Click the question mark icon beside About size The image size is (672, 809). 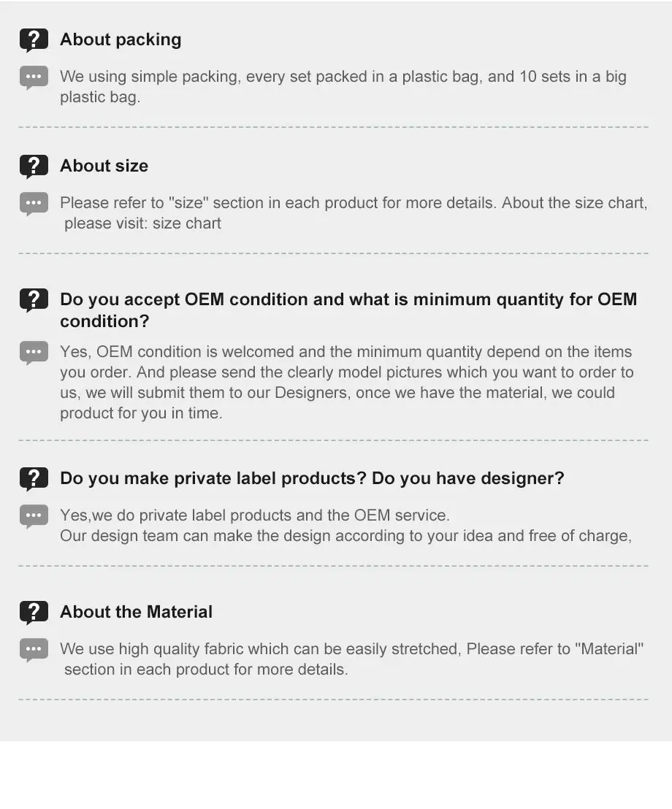34,166
